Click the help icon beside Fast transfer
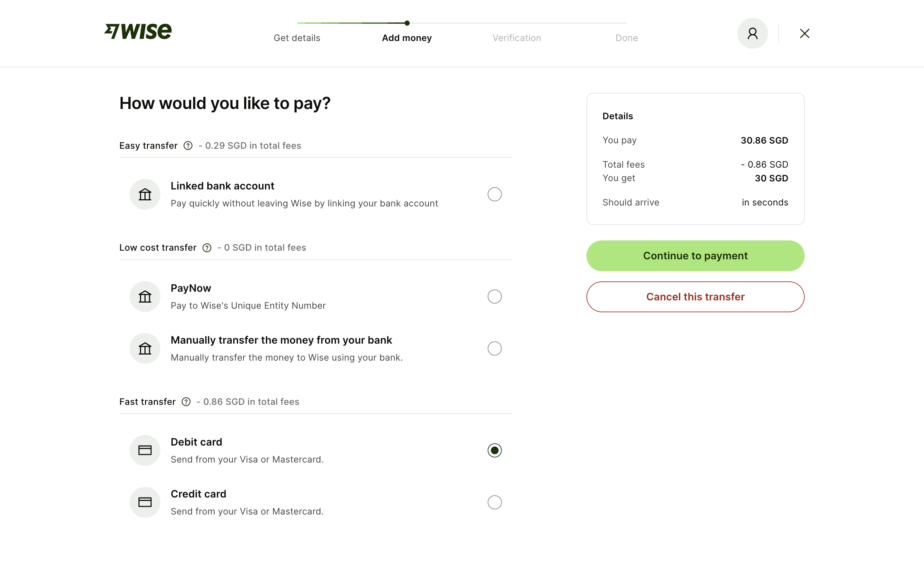Screen dimensions: 924x577 click(186, 402)
